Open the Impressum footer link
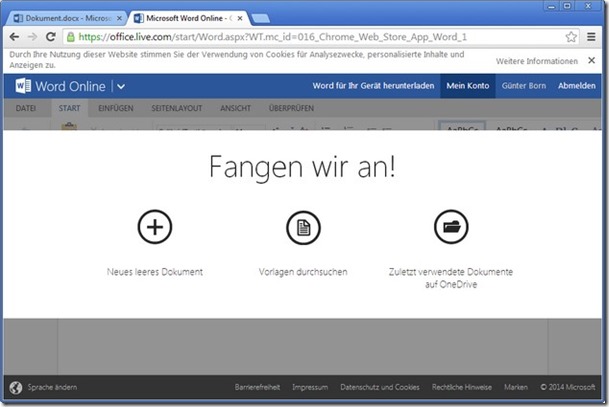The width and height of the screenshot is (609, 407). coord(310,387)
